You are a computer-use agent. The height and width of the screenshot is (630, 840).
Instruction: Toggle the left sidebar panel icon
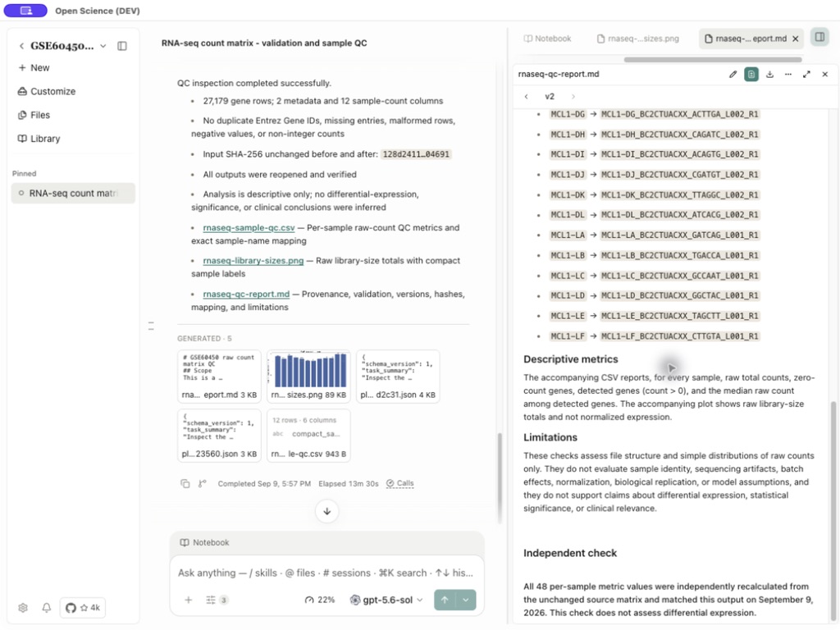tap(122, 46)
